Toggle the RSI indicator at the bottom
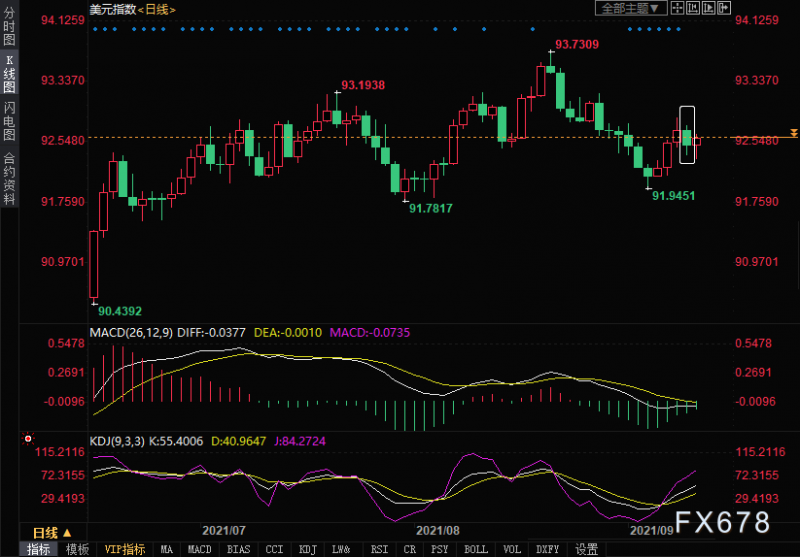 tap(379, 549)
